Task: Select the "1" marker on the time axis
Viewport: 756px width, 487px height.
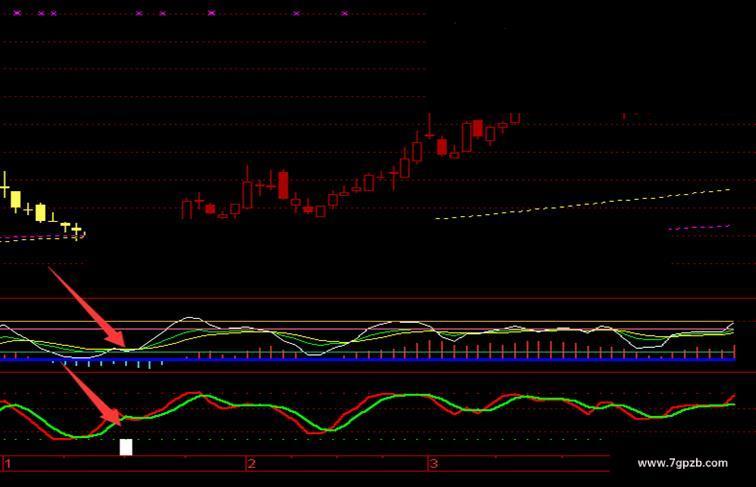Action: 8,464
